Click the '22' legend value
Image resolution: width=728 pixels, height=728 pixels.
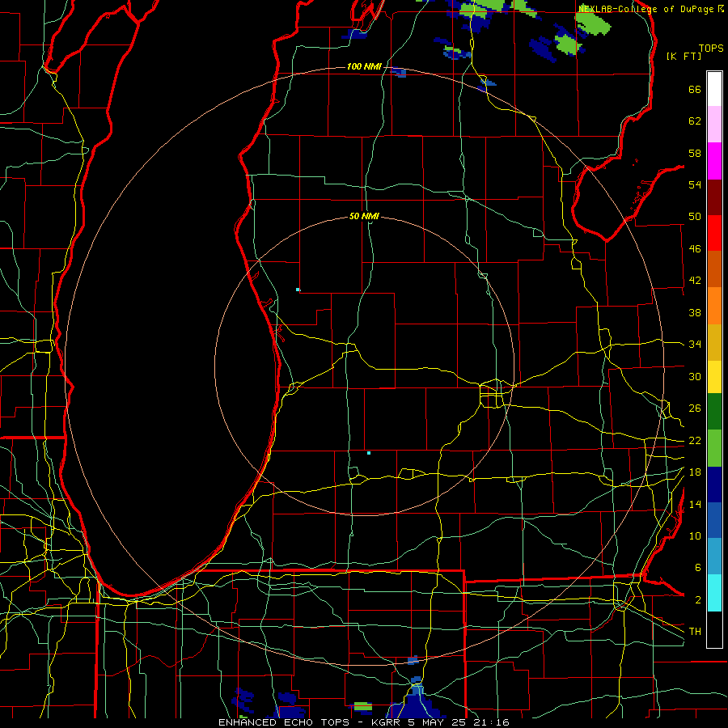point(695,441)
